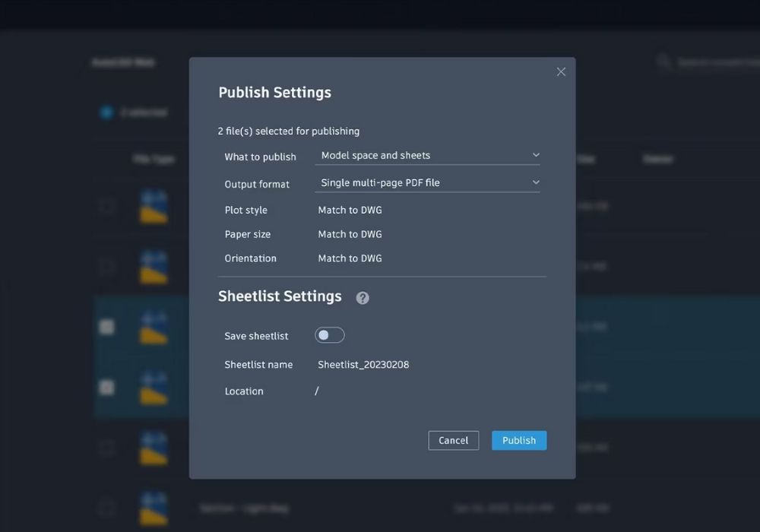Expand the Single multi-page PDF file chevron
760x532 pixels.
(x=537, y=182)
